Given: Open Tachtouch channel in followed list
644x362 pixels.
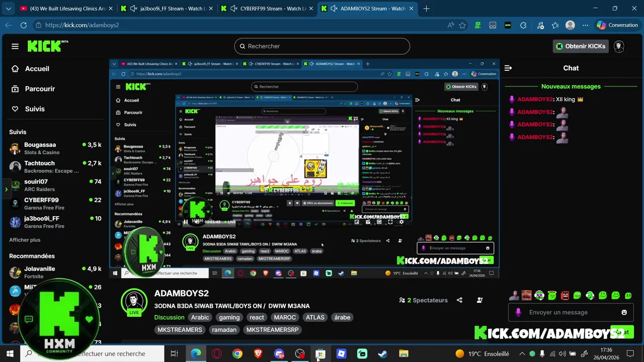Looking at the screenshot, I should point(55,167).
